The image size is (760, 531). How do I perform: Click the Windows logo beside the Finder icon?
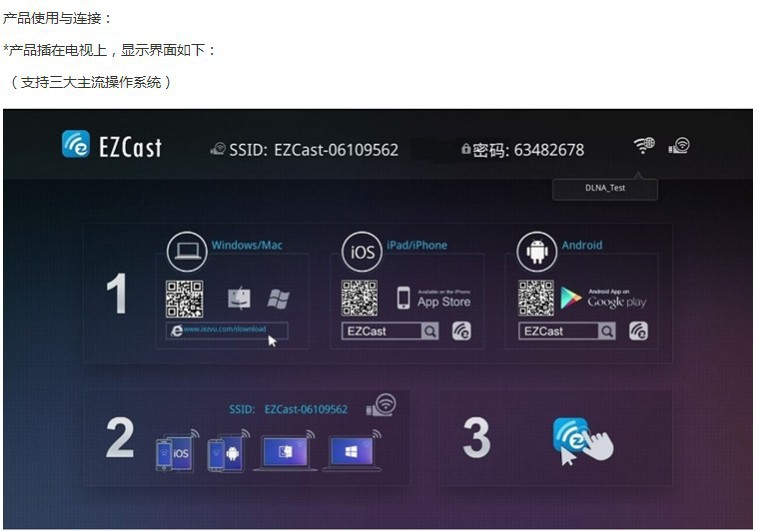click(x=278, y=298)
